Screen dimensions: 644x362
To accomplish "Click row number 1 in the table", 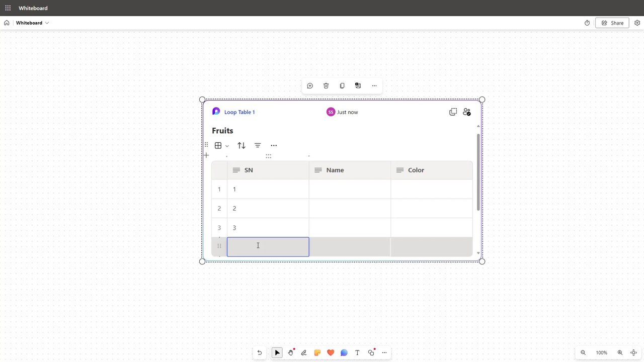I will click(219, 189).
